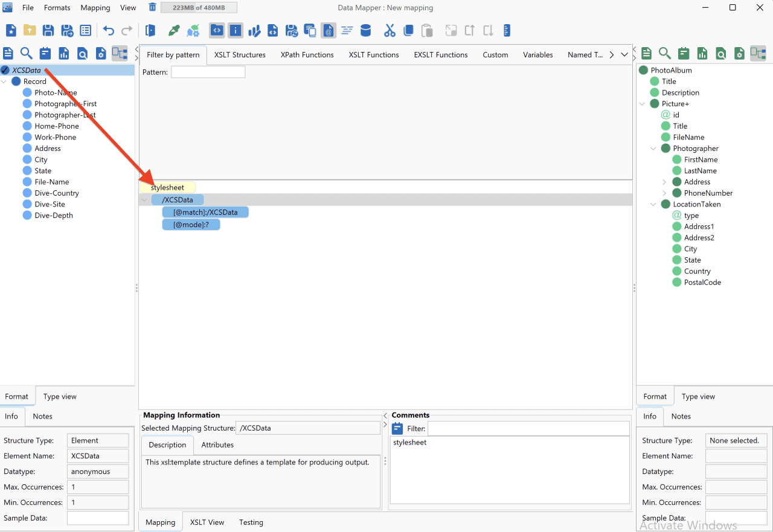
Task: Toggle the highlighted '@' document toolbar button
Action: point(328,30)
